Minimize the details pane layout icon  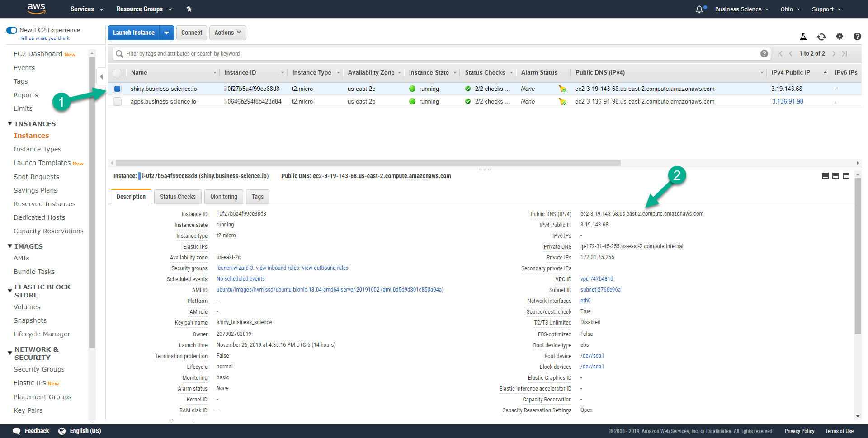[x=825, y=176]
